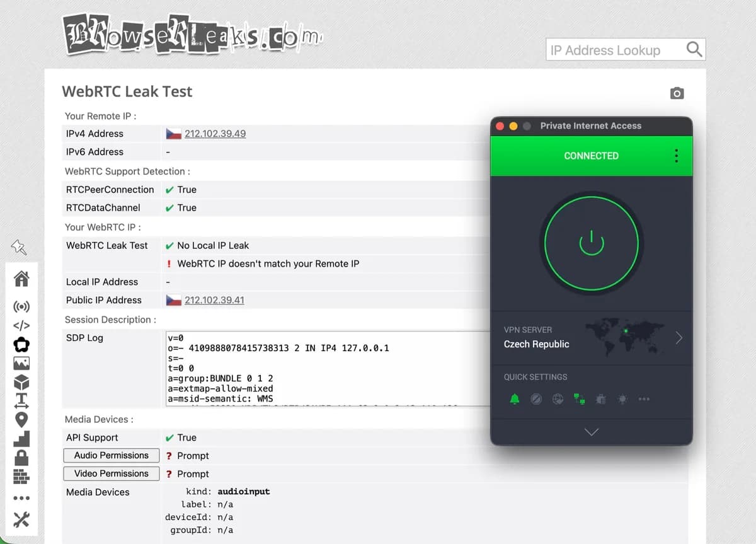756x544 pixels.
Task: Open the PIA three-dot vertical menu
Action: tap(676, 156)
